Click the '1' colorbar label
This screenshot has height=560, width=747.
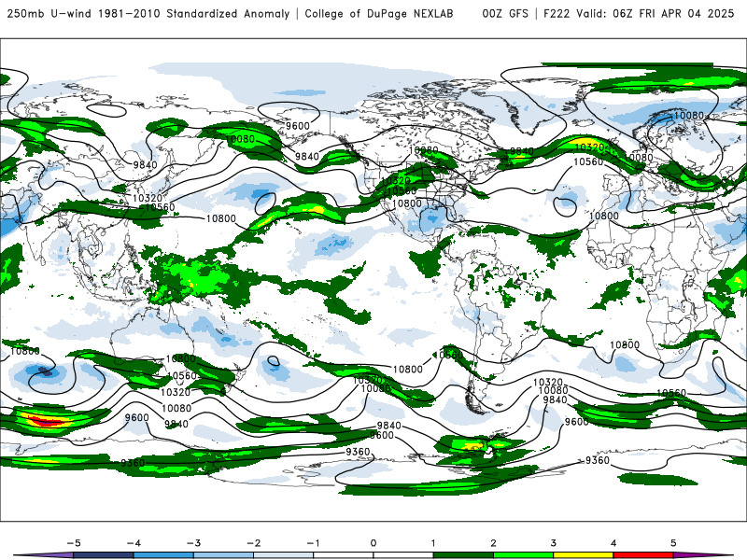(433, 543)
